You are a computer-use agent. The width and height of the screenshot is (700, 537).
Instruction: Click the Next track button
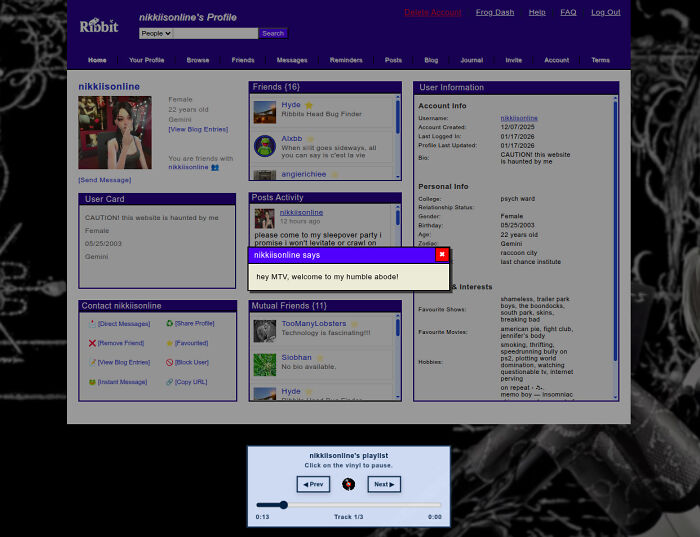384,484
